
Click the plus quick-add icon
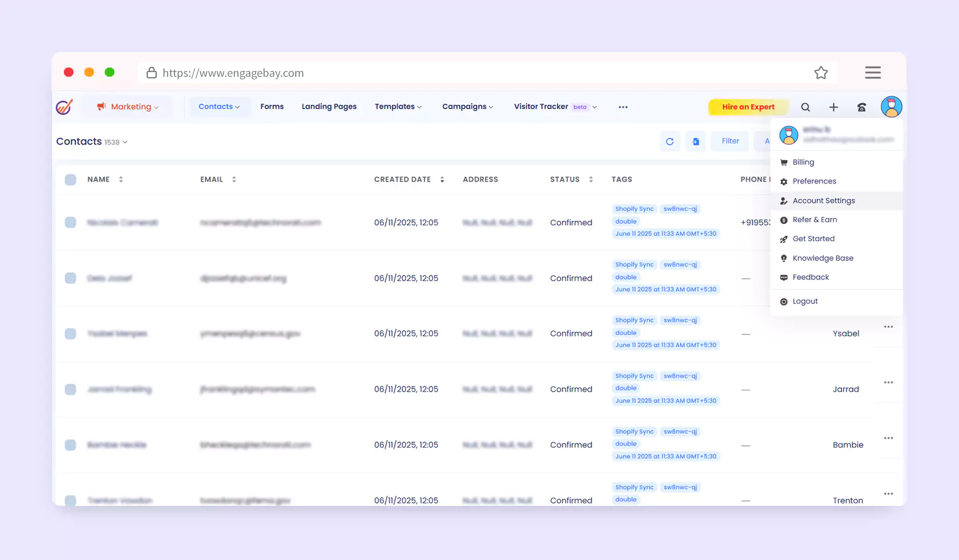833,107
